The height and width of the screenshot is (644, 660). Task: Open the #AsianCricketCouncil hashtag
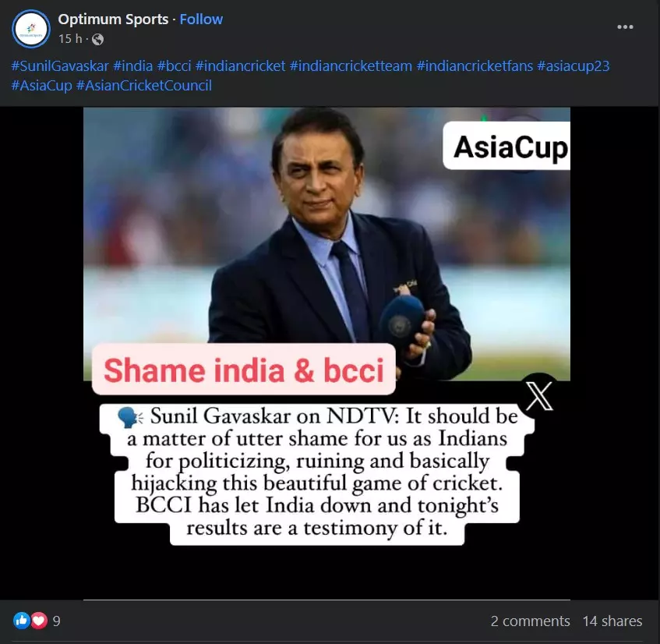(x=144, y=86)
